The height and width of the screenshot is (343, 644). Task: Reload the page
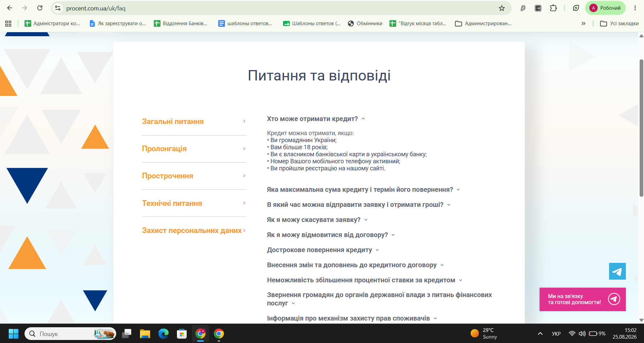(40, 8)
